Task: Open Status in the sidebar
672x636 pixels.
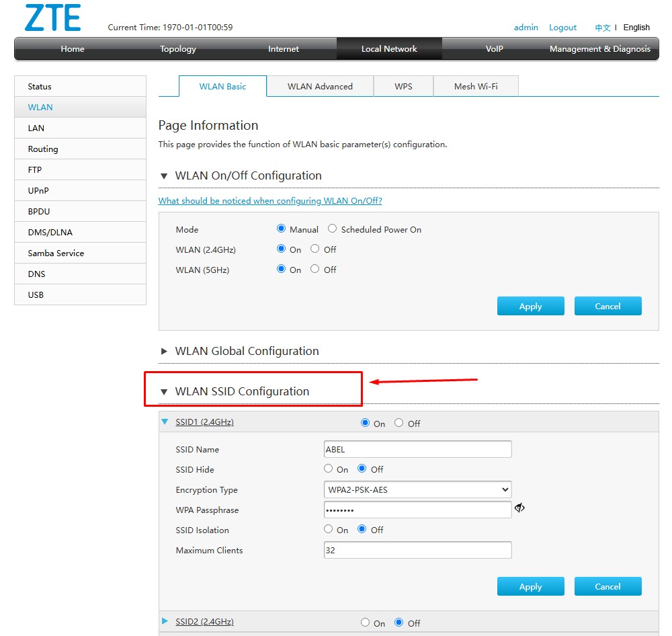Action: (x=80, y=86)
